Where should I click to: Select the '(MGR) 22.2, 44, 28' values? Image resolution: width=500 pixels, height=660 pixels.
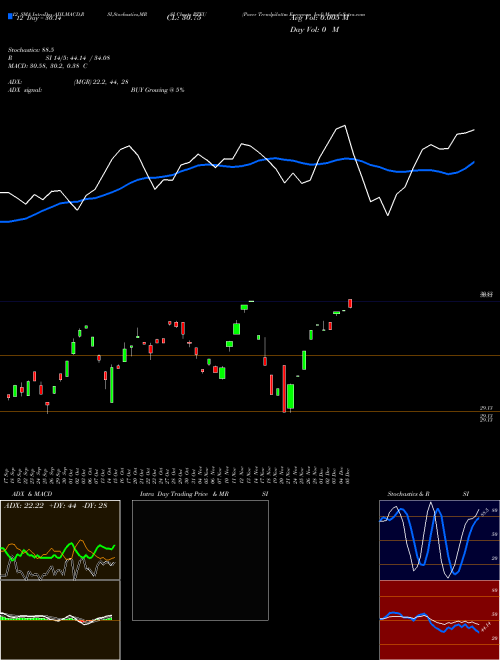[x=101, y=82]
